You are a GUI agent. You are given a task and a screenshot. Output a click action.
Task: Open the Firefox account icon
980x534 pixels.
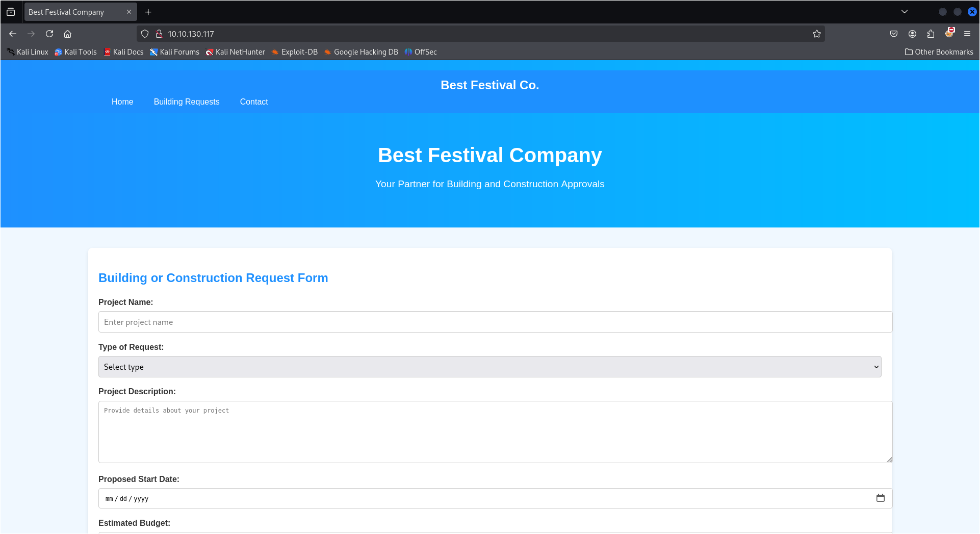(912, 34)
